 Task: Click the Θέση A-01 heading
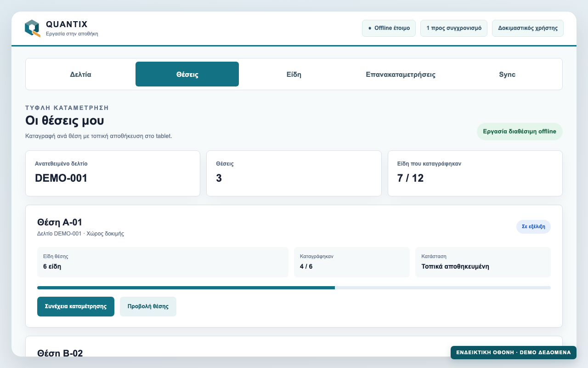60,222
